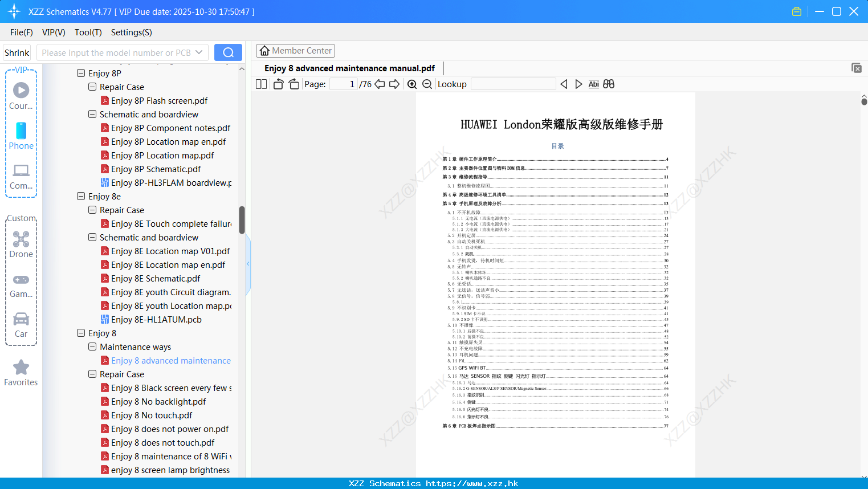Viewport: 868px width, 489px height.
Task: Open Enjoy 8 does not power on.pdf
Action: [165, 429]
